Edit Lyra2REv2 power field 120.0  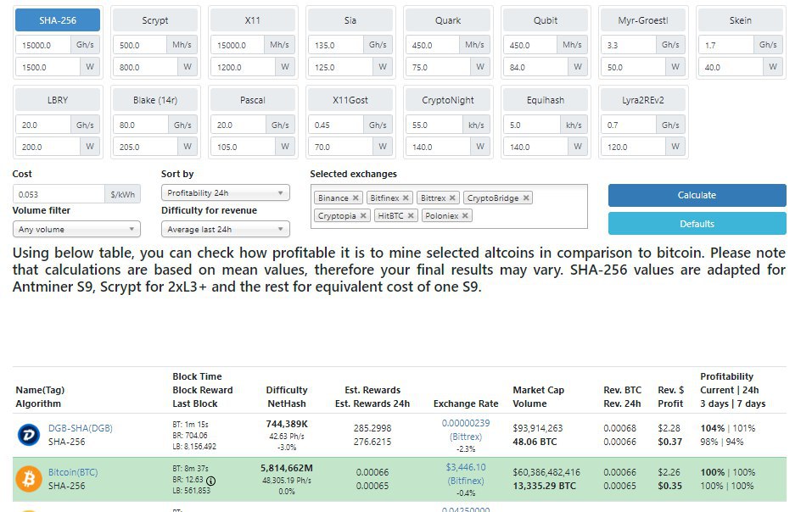633,147
